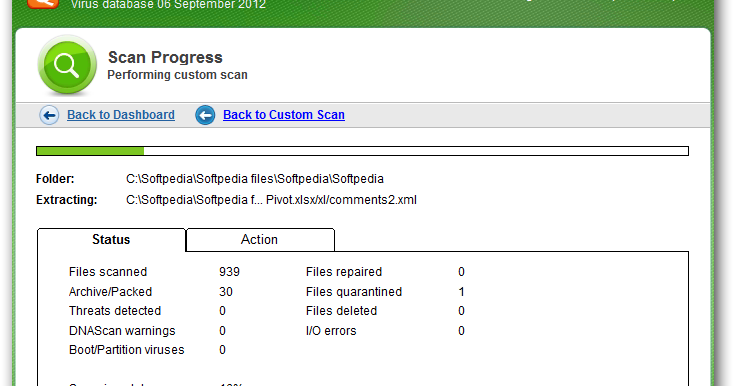Switch to the Status tab
The width and height of the screenshot is (734, 386).
click(111, 240)
